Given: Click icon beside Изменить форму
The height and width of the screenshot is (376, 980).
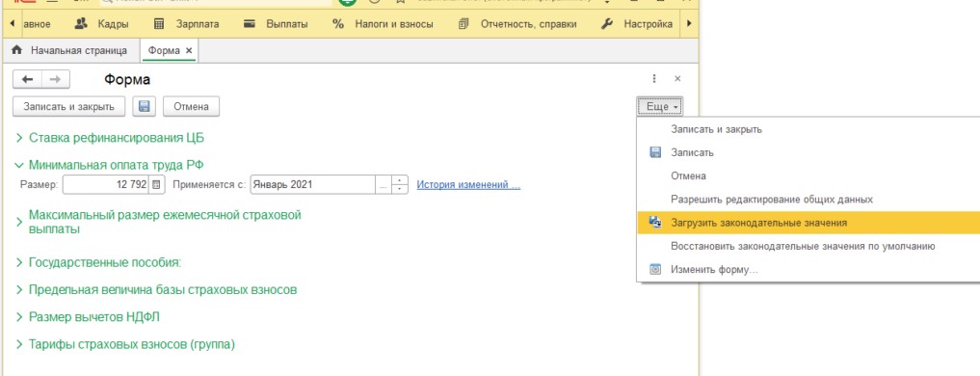Looking at the screenshot, I should pyautogui.click(x=655, y=270).
